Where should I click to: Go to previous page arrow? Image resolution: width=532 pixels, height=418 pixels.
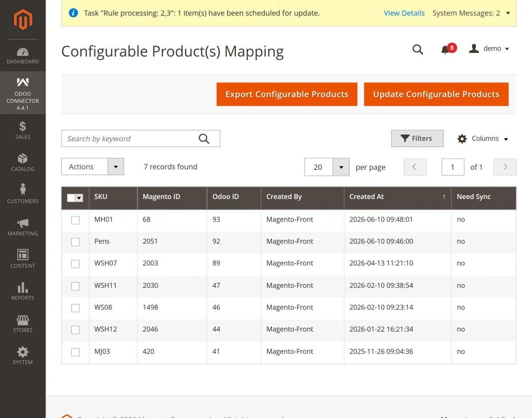415,167
